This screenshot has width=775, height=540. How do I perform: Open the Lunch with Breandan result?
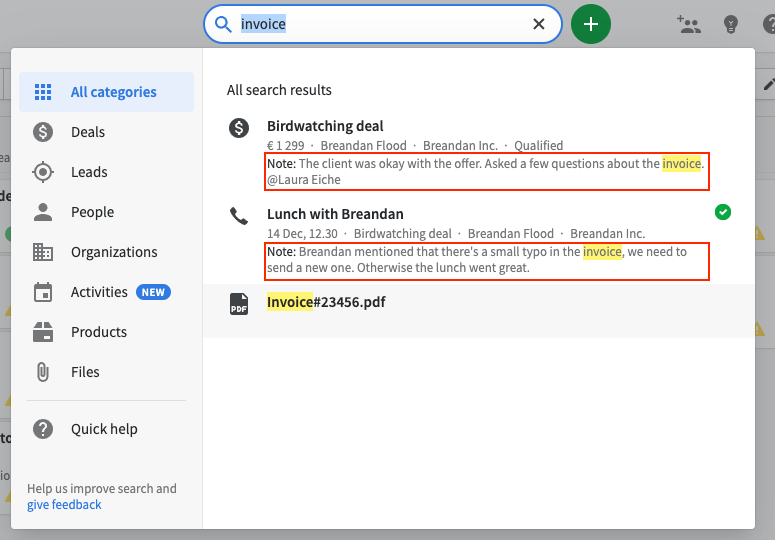[335, 214]
